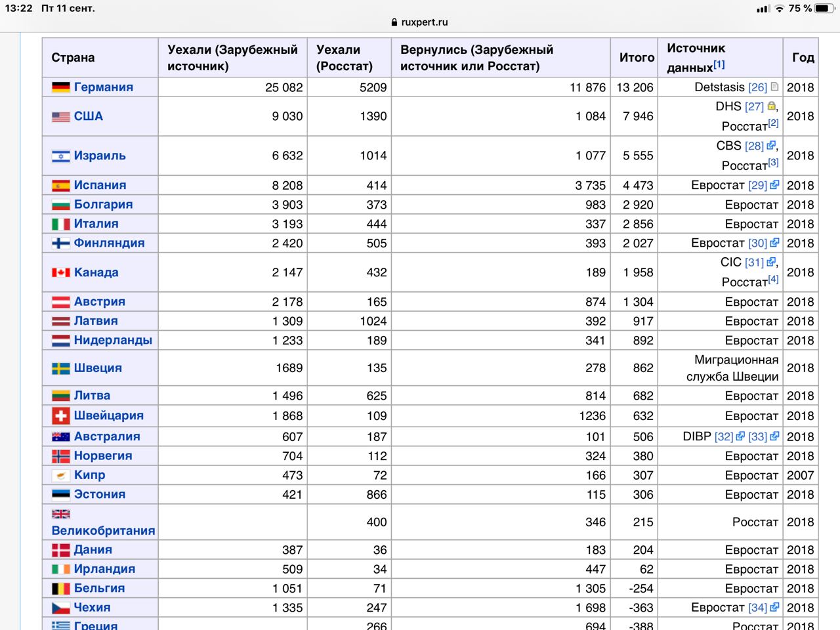
Task: Click the USA flag icon
Action: (61, 117)
